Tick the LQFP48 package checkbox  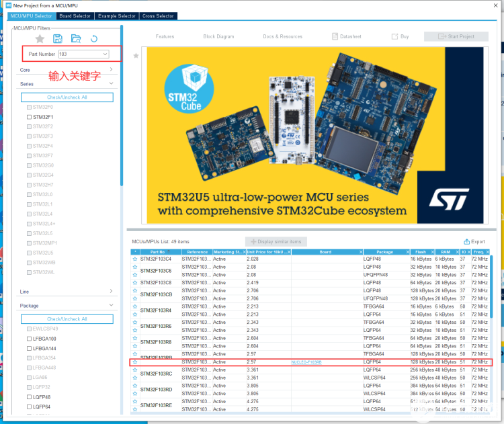(28, 397)
